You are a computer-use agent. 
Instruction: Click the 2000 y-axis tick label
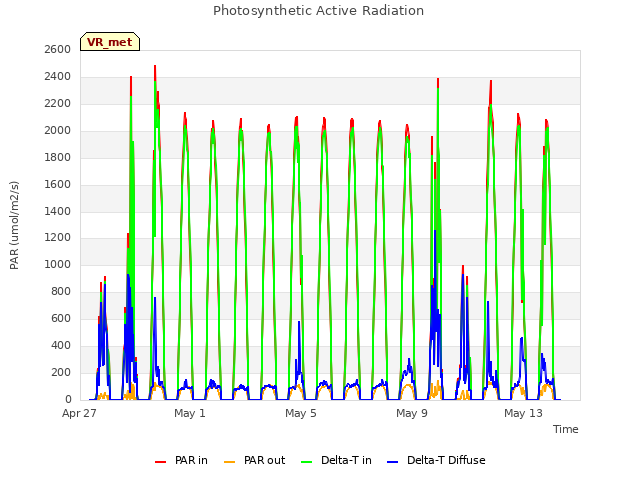click(58, 131)
